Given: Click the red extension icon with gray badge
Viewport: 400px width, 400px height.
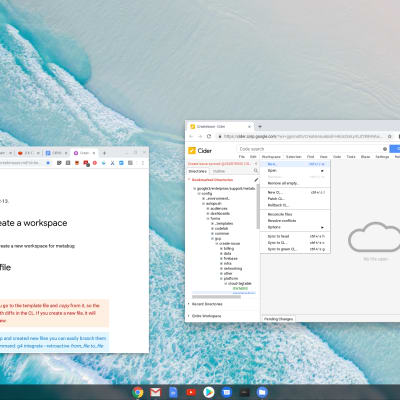Looking at the screenshot, I should tap(86, 163).
